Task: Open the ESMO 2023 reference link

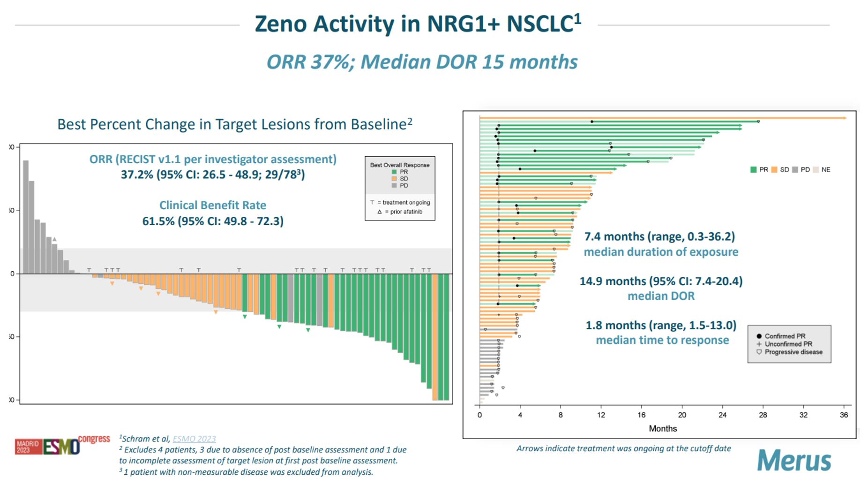Action: tap(194, 439)
